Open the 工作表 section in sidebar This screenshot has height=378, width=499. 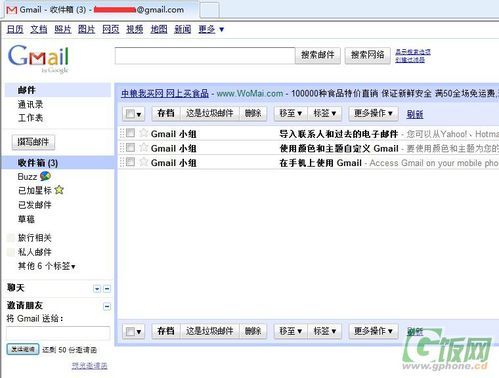click(30, 118)
